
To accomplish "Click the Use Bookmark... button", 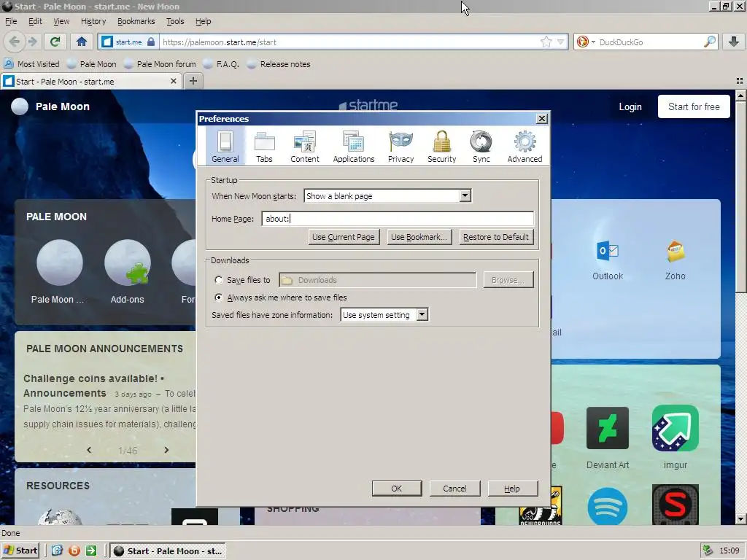I will [419, 237].
